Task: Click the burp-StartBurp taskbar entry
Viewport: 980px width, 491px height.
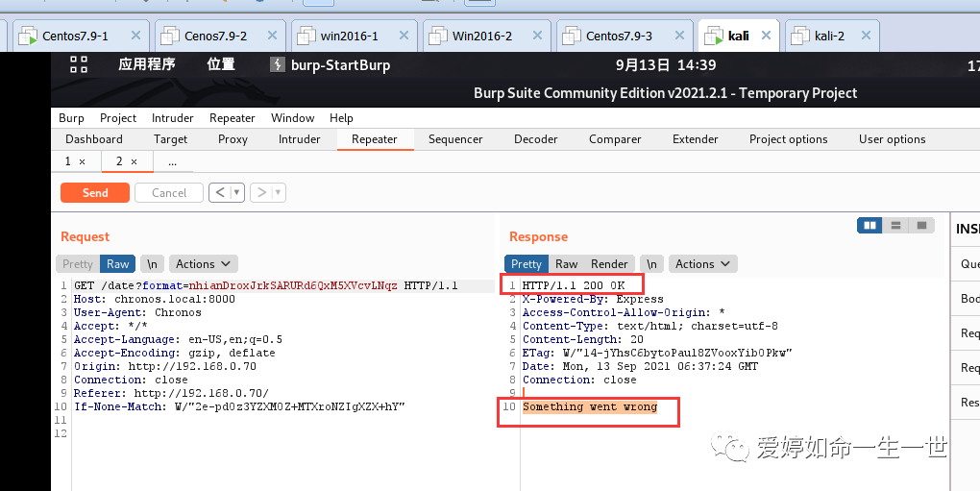Action: pos(331,65)
